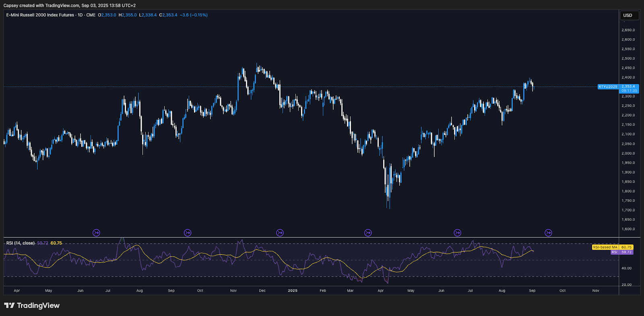Click the 1D interval in chart legend
The width and height of the screenshot is (644, 316).
point(80,15)
